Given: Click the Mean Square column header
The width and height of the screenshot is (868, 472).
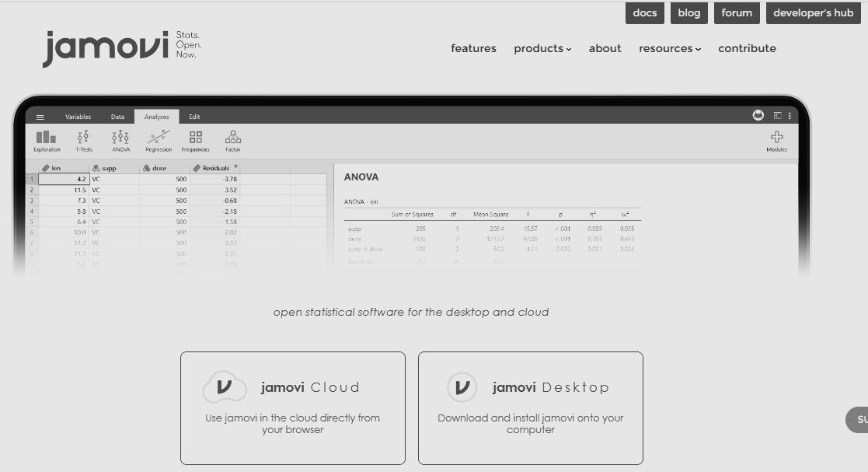Looking at the screenshot, I should 490,215.
